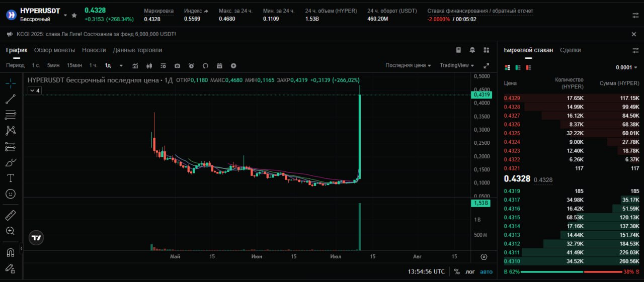Open the Обзор монеты tab
Image resolution: width=644 pixels, height=282 pixels.
click(54, 50)
